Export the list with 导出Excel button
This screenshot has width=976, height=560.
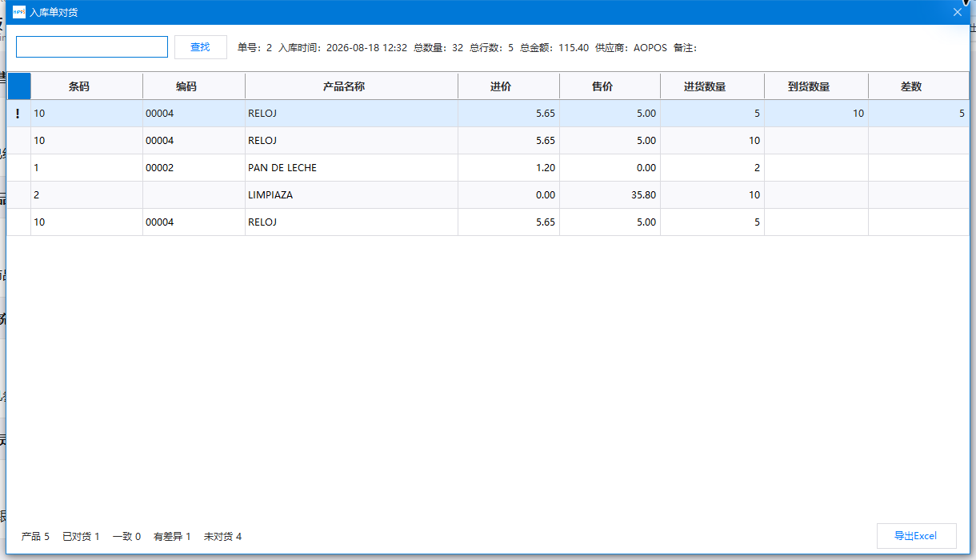(x=916, y=536)
